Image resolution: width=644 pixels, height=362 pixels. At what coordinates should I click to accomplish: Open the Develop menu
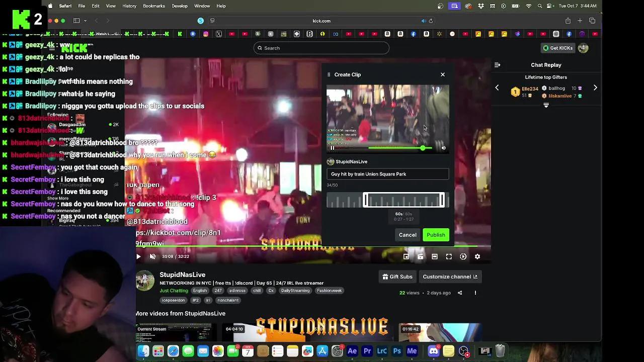point(180,6)
